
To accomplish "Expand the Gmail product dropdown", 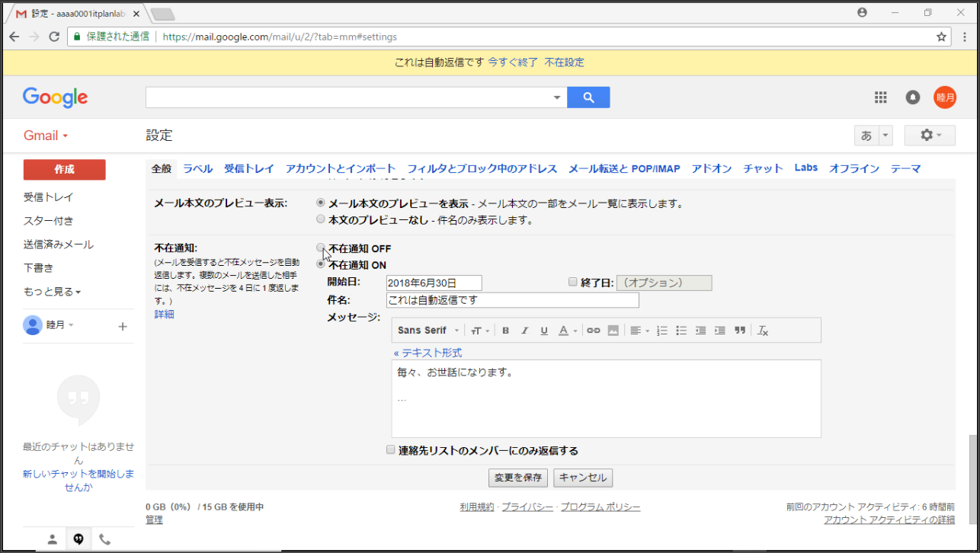I will click(x=46, y=136).
